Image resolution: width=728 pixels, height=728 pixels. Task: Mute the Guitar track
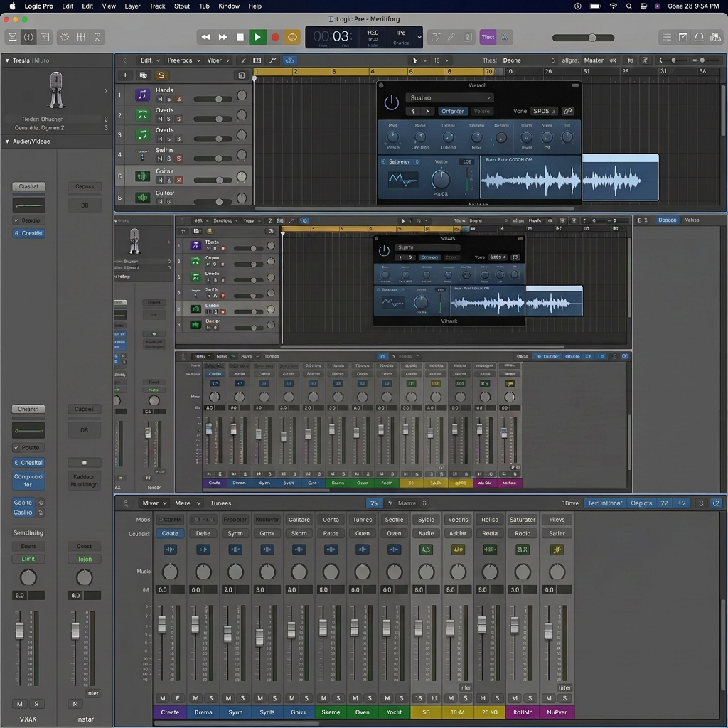(160, 180)
